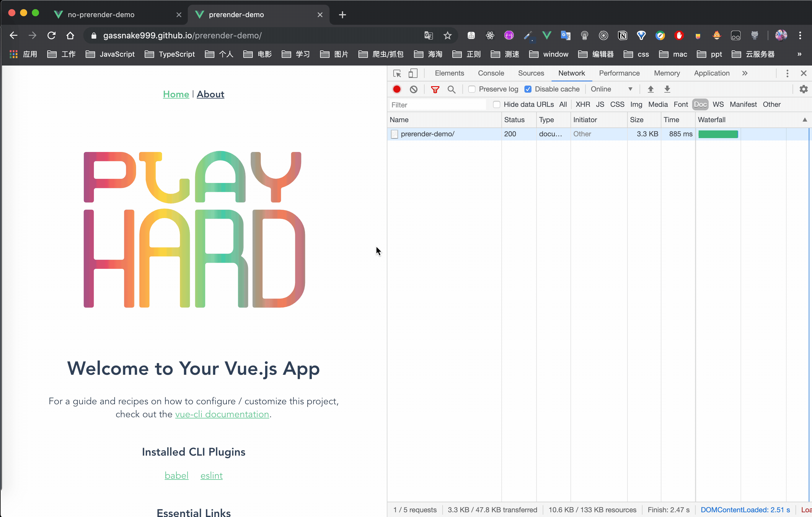812x517 pixels.
Task: Toggle the Preserve log checkbox
Action: tap(472, 89)
